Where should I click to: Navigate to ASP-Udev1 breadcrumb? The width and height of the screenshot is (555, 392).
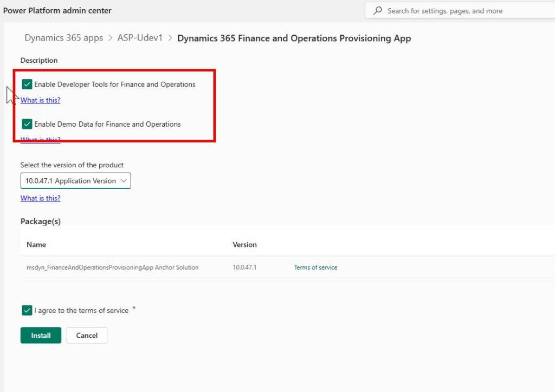coord(140,38)
